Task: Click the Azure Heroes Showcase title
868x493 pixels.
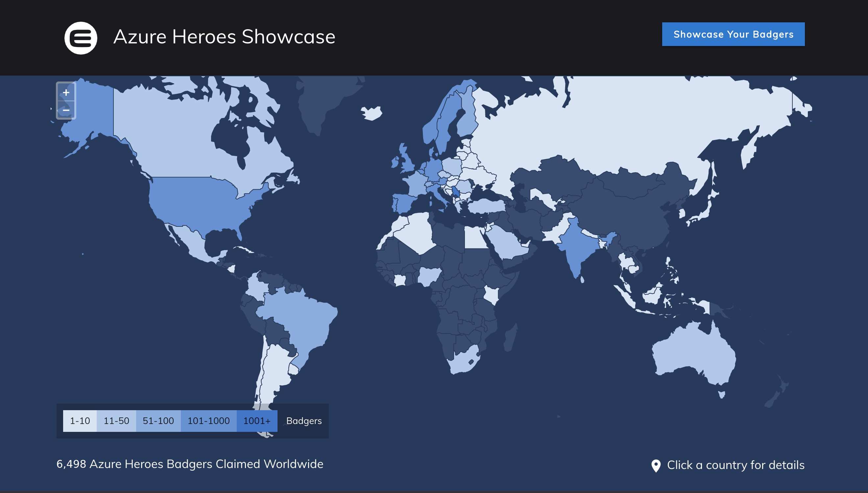Action: [224, 36]
